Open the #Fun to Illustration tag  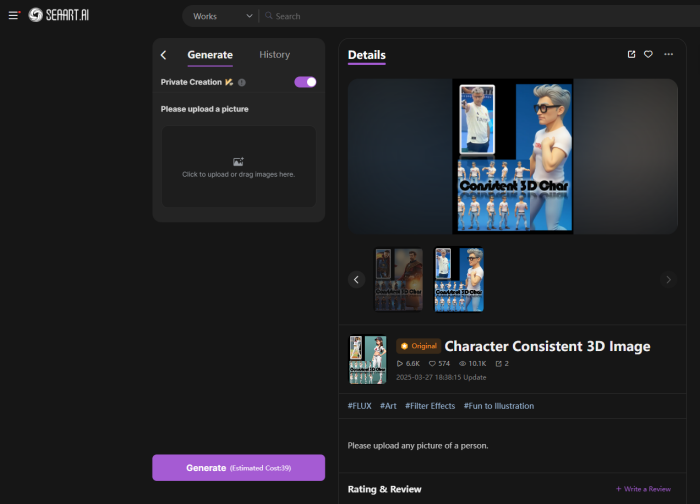(499, 406)
